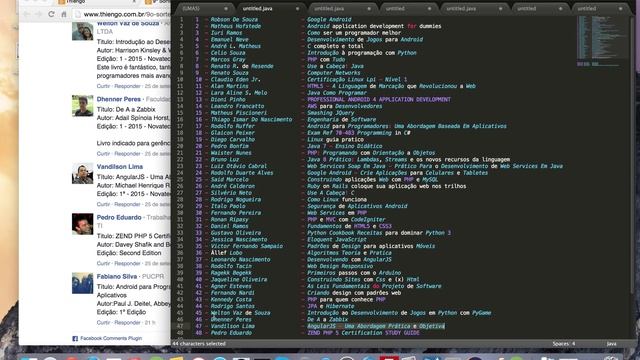Click 'Jaqueline Oliveira' in the editor

(x=239, y=280)
